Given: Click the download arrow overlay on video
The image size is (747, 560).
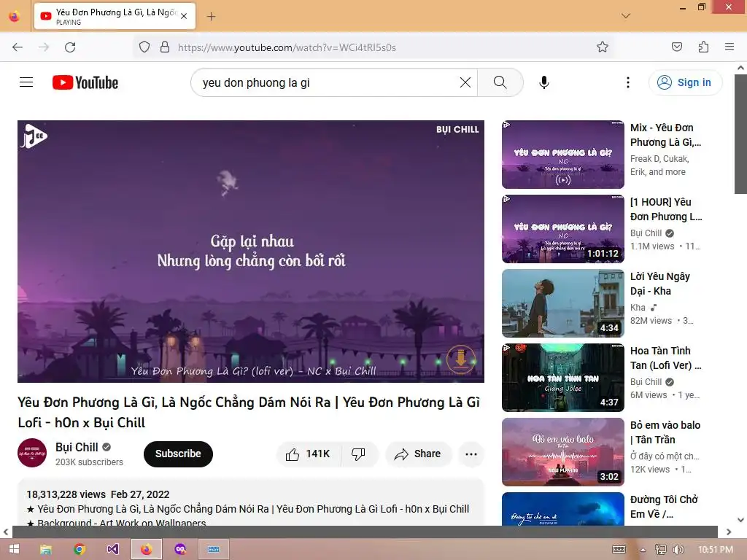Looking at the screenshot, I should coord(461,359).
